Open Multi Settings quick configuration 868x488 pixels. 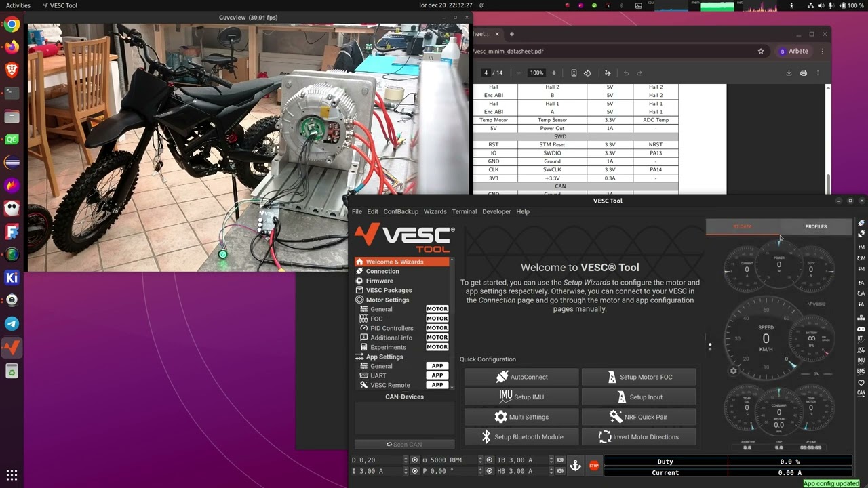click(x=521, y=417)
